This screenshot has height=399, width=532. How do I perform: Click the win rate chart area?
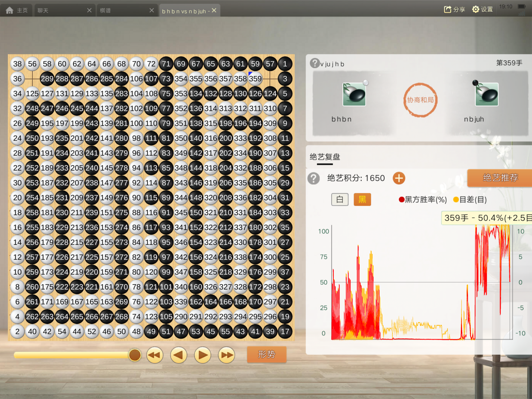[x=422, y=282]
